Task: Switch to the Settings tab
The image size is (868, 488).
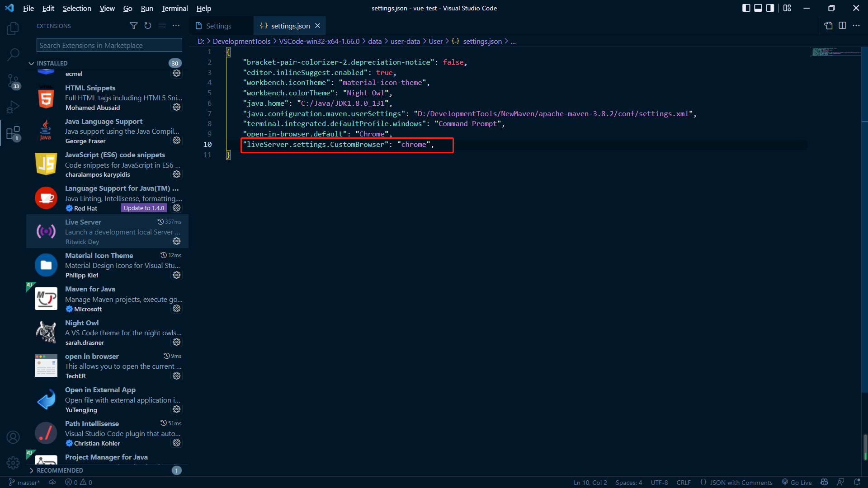Action: tap(219, 26)
